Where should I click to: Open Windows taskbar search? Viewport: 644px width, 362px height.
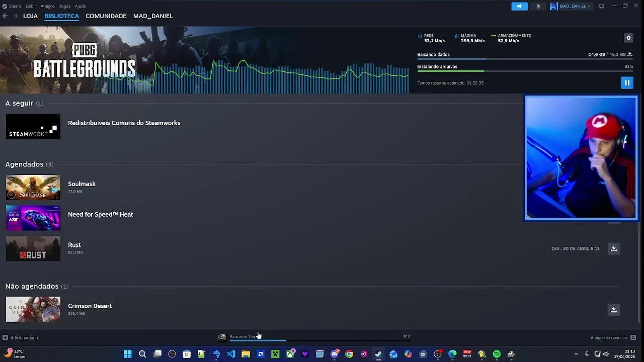[x=142, y=354]
